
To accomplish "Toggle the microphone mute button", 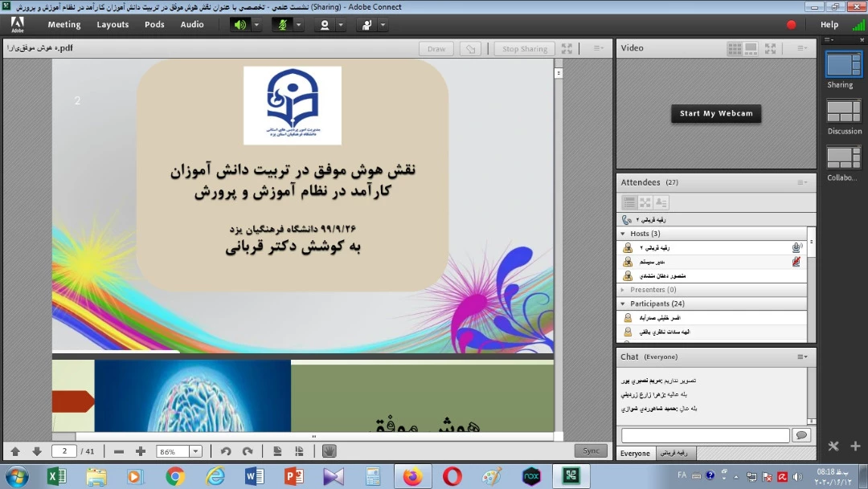I will pos(282,25).
